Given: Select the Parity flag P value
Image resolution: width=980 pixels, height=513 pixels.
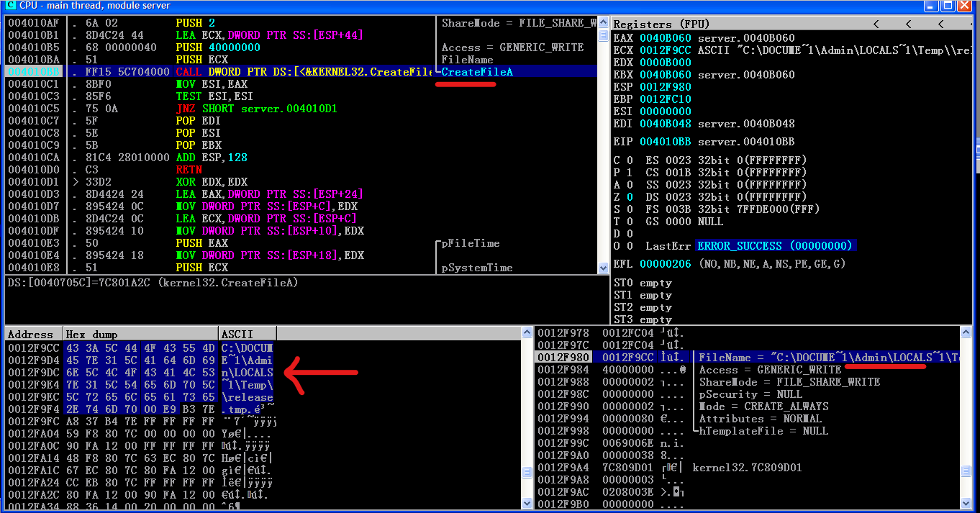Looking at the screenshot, I should [630, 173].
